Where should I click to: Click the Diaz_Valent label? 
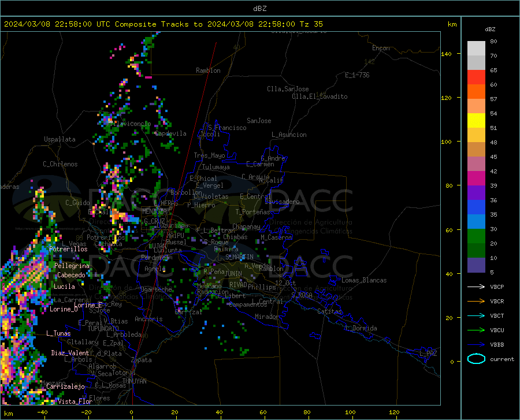point(70,353)
